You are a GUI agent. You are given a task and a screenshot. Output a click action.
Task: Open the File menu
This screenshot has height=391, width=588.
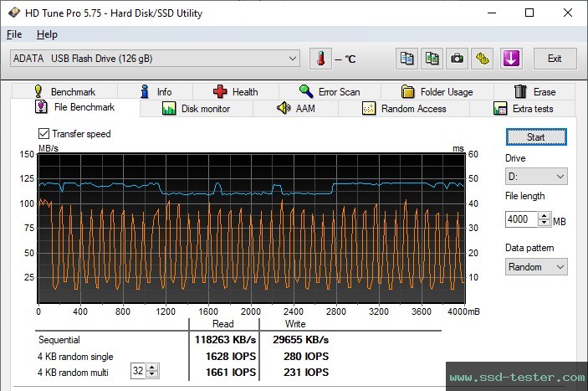(14, 34)
